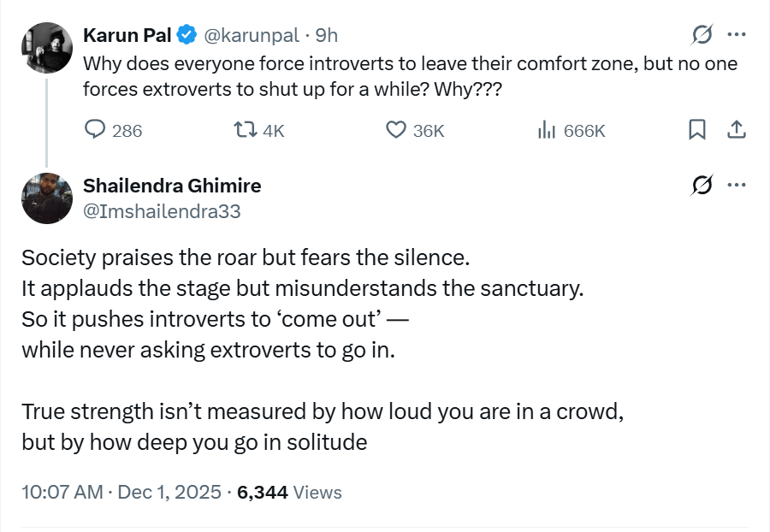Click the Grok icon on Shailendra's reply
Image resolution: width=770 pixels, height=532 pixels.
pos(702,186)
